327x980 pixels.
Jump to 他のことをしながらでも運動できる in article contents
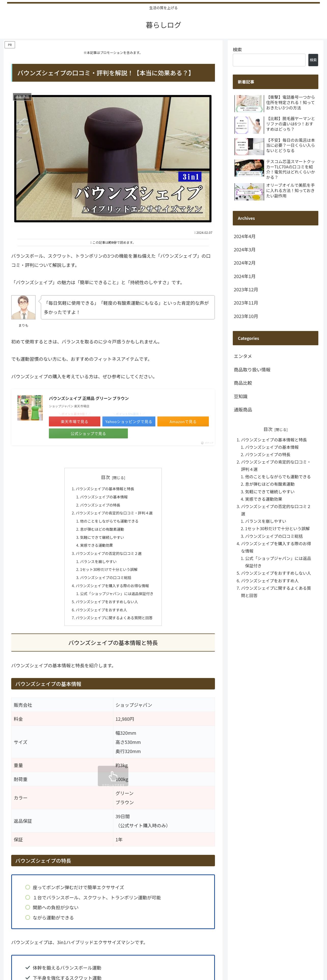pos(109,522)
